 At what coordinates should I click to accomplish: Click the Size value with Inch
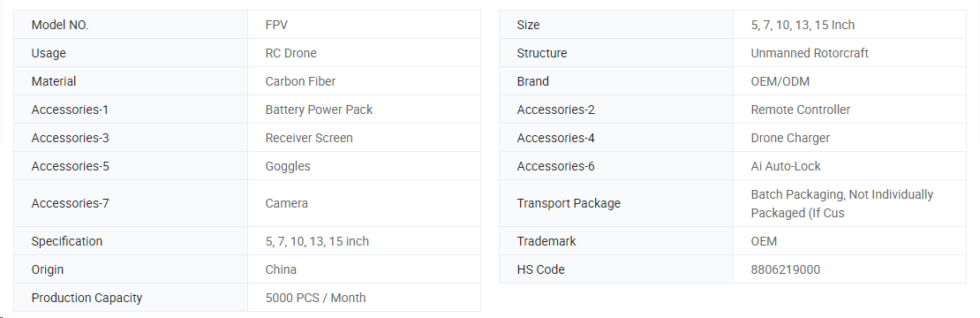(x=803, y=25)
